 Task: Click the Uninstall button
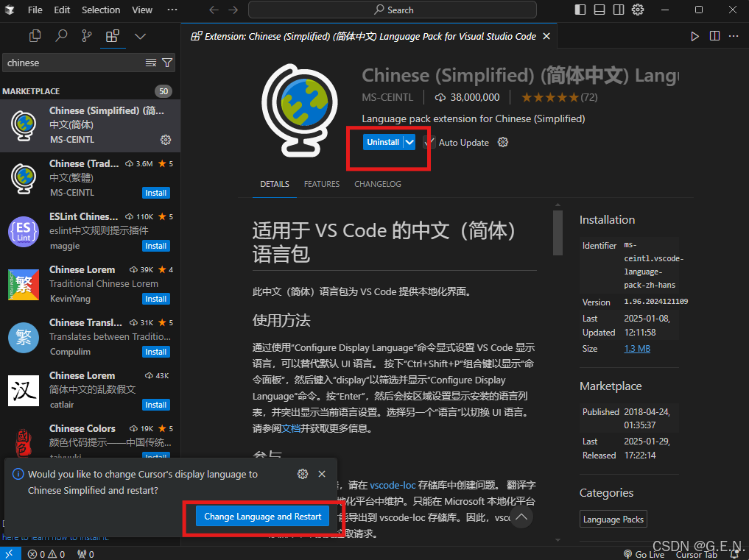(383, 142)
